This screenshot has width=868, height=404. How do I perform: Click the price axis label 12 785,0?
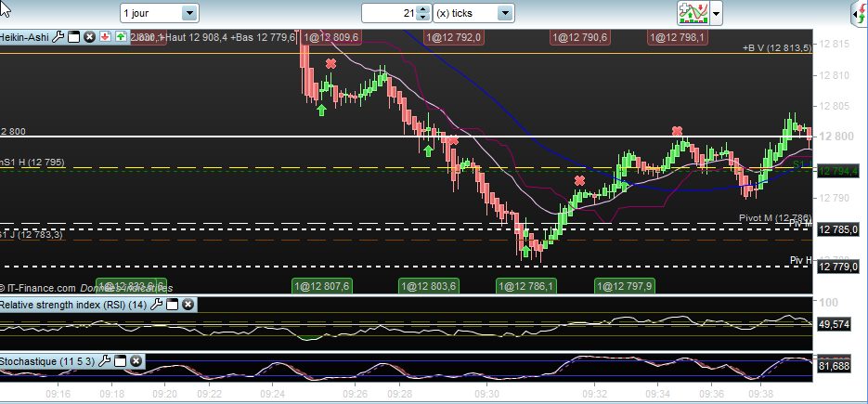pyautogui.click(x=838, y=229)
